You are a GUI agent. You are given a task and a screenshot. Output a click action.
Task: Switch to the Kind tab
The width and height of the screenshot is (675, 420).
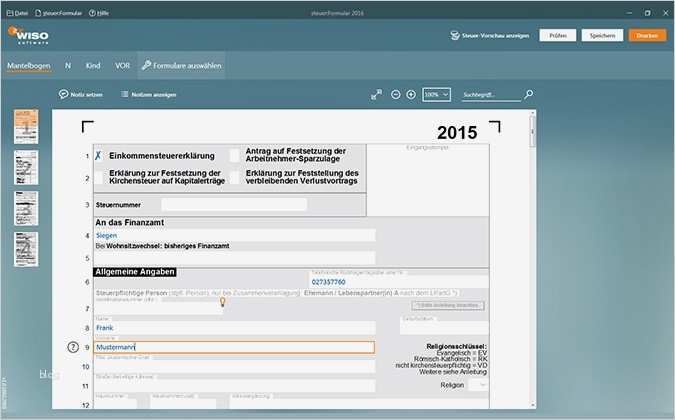tap(93, 65)
